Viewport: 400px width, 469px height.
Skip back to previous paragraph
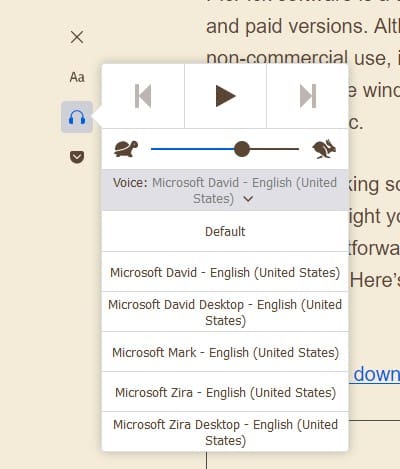click(143, 96)
